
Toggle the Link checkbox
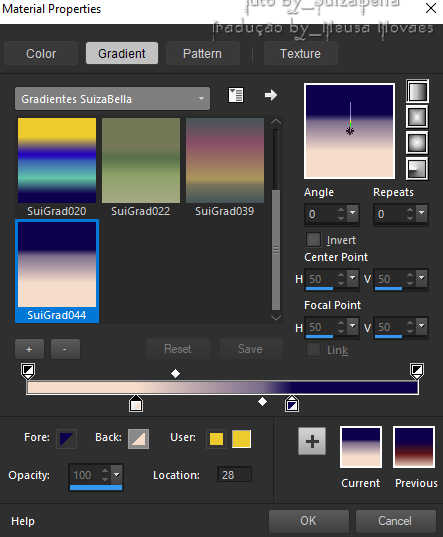click(313, 350)
